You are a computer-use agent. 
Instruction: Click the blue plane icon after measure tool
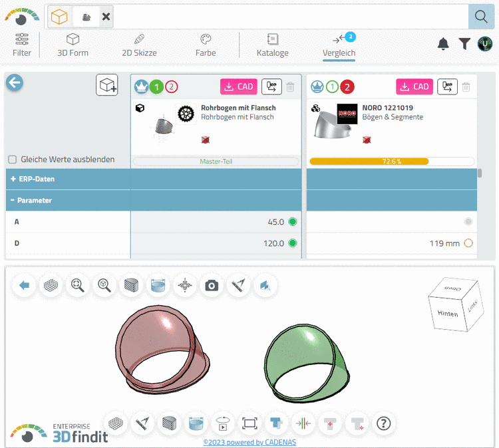point(265,286)
